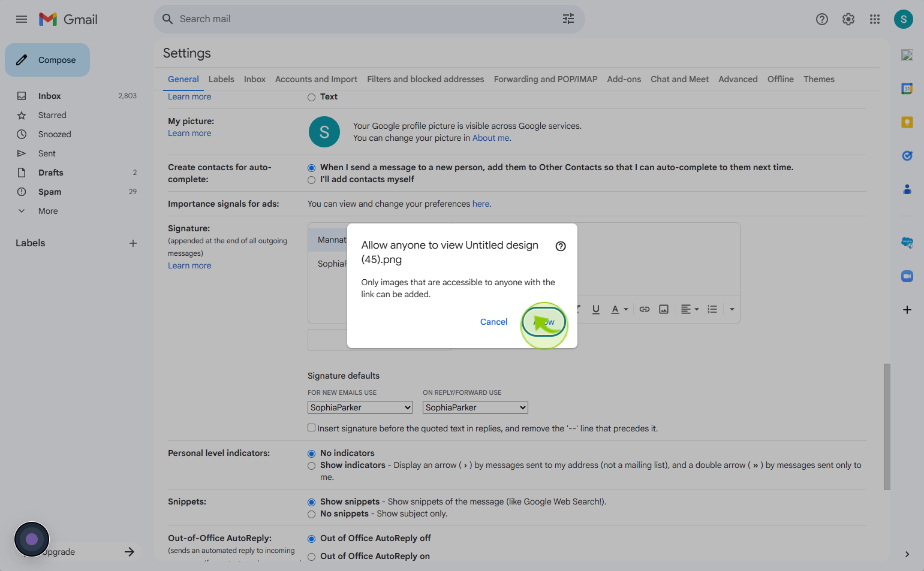The height and width of the screenshot is (571, 924).
Task: Apply underline in signature toolbar
Action: coord(596,309)
